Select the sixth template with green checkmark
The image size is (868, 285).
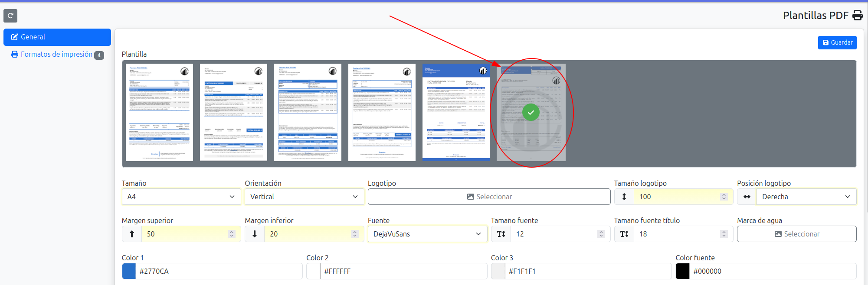tap(531, 113)
